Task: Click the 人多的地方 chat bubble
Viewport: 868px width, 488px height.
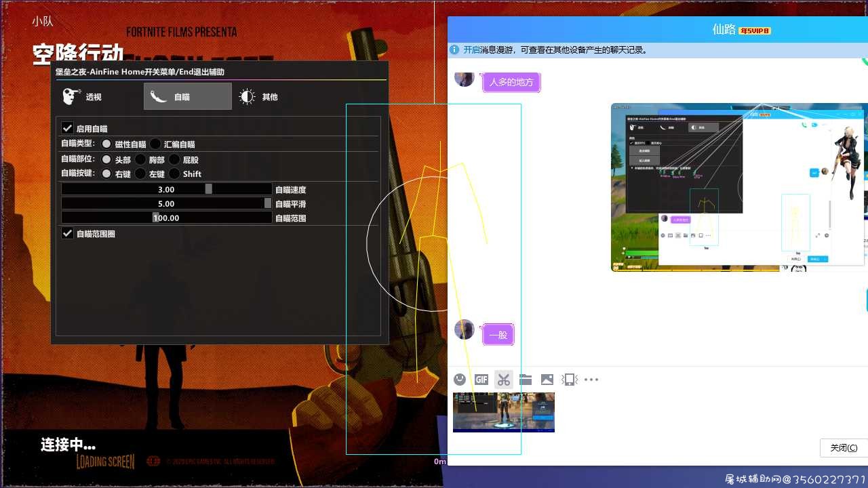Action: click(x=511, y=82)
